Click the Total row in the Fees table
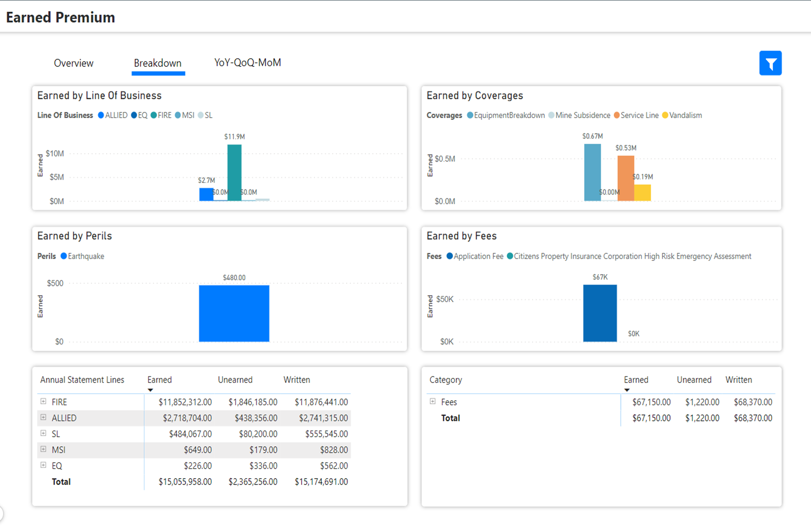The image size is (811, 532). tap(450, 418)
